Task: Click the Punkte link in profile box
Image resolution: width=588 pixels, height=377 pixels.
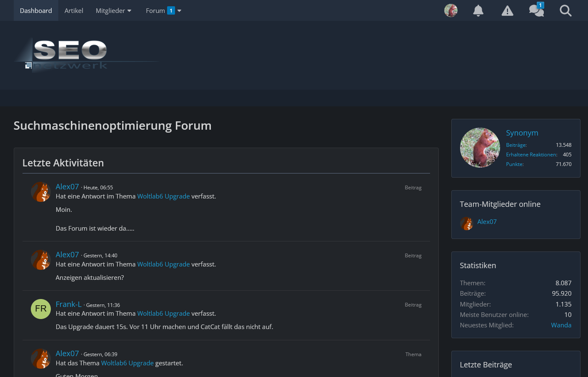Action: (x=515, y=164)
